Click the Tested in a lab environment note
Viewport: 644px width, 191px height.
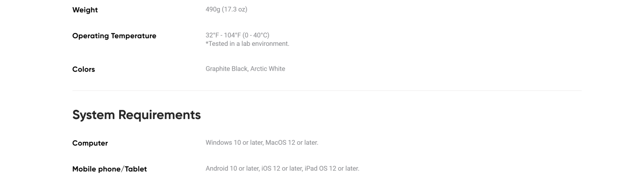248,43
